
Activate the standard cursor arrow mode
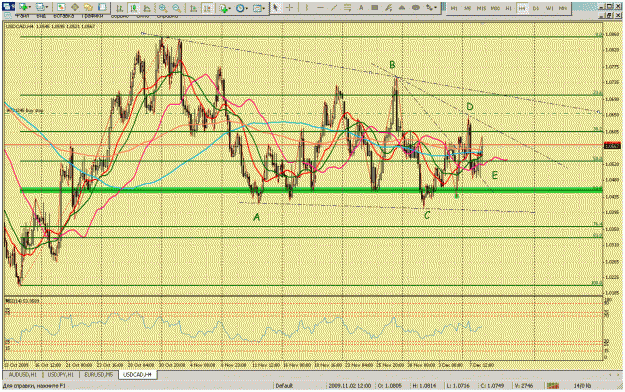[x=276, y=8]
